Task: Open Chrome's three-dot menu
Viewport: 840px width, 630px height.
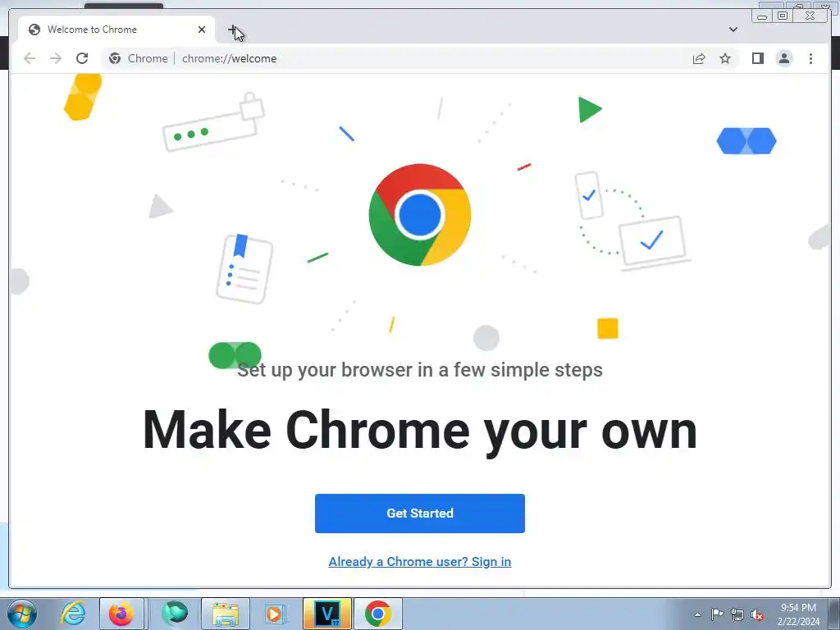Action: [x=810, y=58]
